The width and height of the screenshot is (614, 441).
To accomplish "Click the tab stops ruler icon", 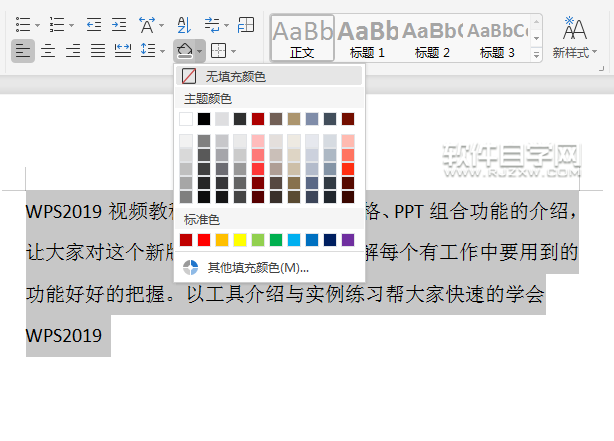I will tap(246, 25).
